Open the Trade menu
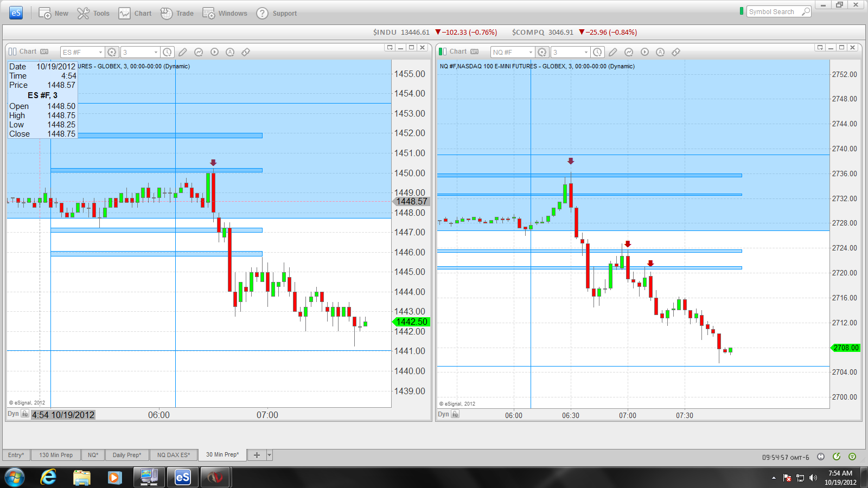868x488 pixels. pyautogui.click(x=177, y=13)
